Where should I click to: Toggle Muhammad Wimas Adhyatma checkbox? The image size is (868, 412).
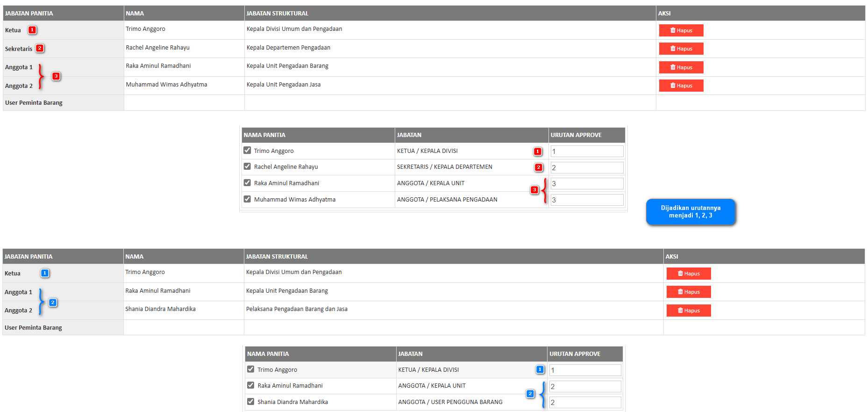click(x=247, y=199)
